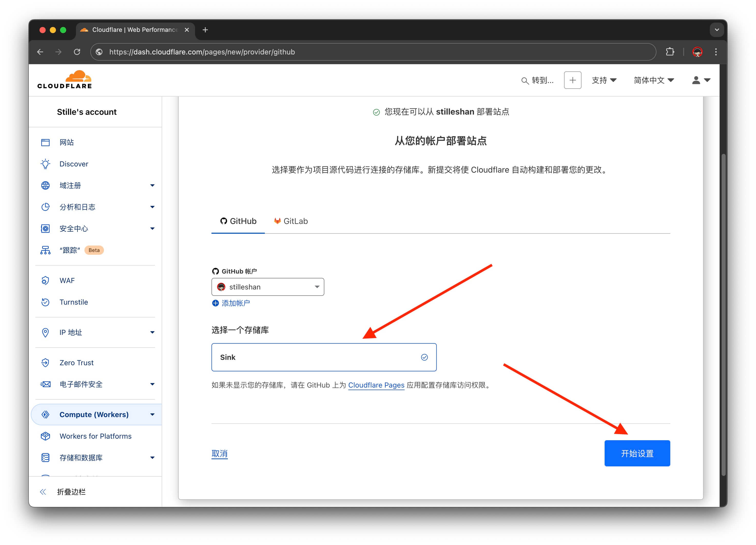Expand Compute (Workers) menu arrow
This screenshot has height=545, width=756.
pos(152,415)
